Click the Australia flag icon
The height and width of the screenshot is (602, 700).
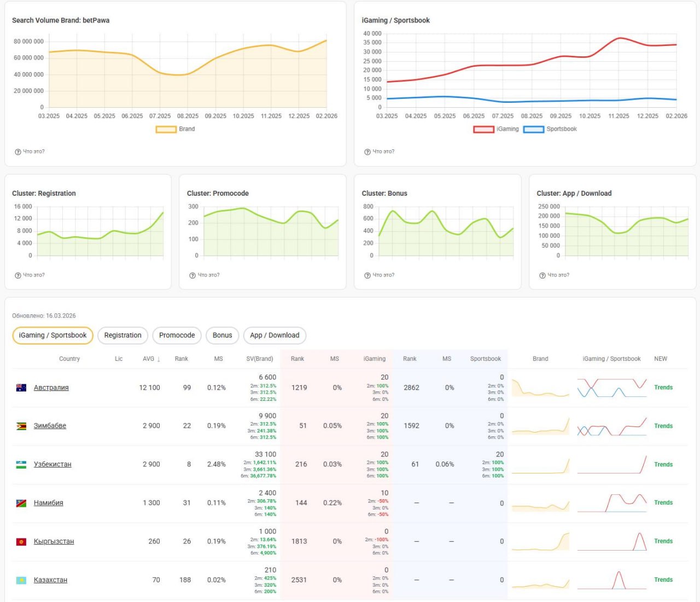tap(21, 388)
